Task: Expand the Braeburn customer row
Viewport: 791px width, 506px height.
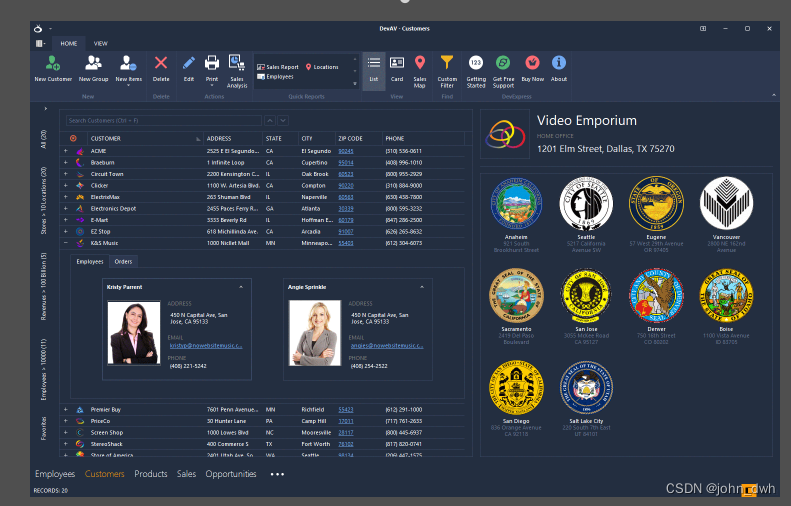Action: pos(66,162)
